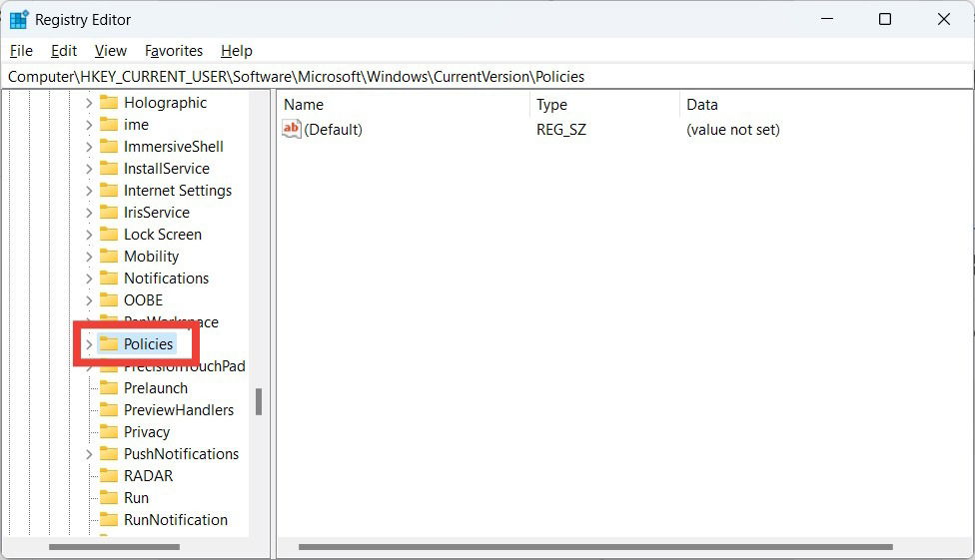
Task: Click the Holographic folder icon
Action: [109, 102]
